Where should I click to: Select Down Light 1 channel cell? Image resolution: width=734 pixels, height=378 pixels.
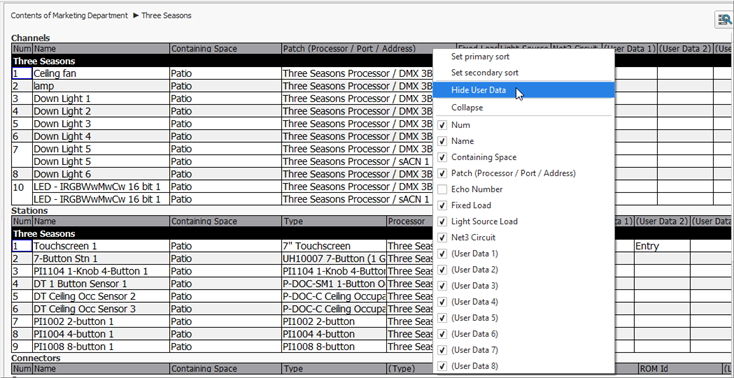point(101,99)
